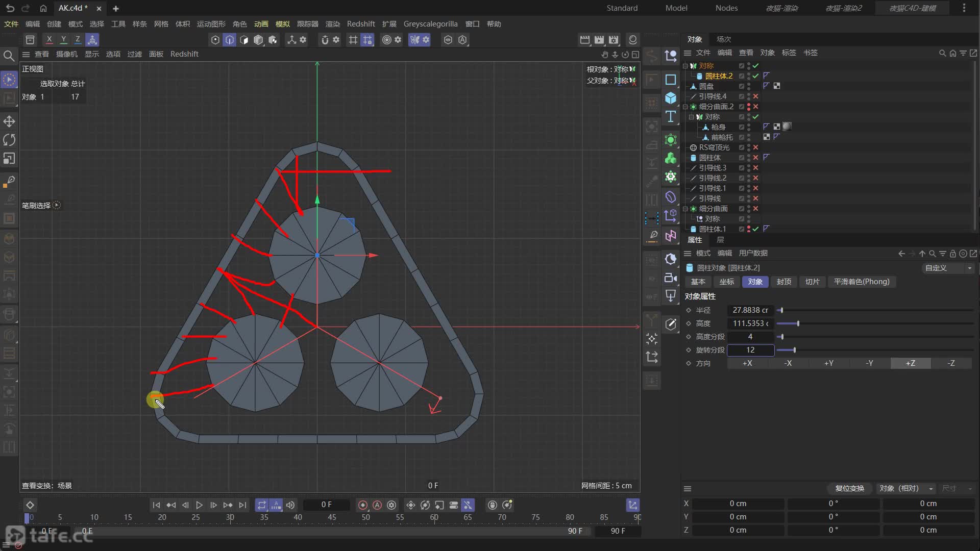980x551 pixels.
Task: Switch to the 封顶 attribute tab
Action: (783, 282)
